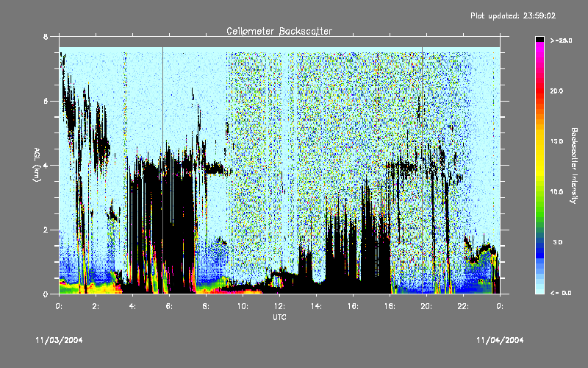
Task: Click the 'AGL (km)' y-axis label
Action: (x=37, y=165)
